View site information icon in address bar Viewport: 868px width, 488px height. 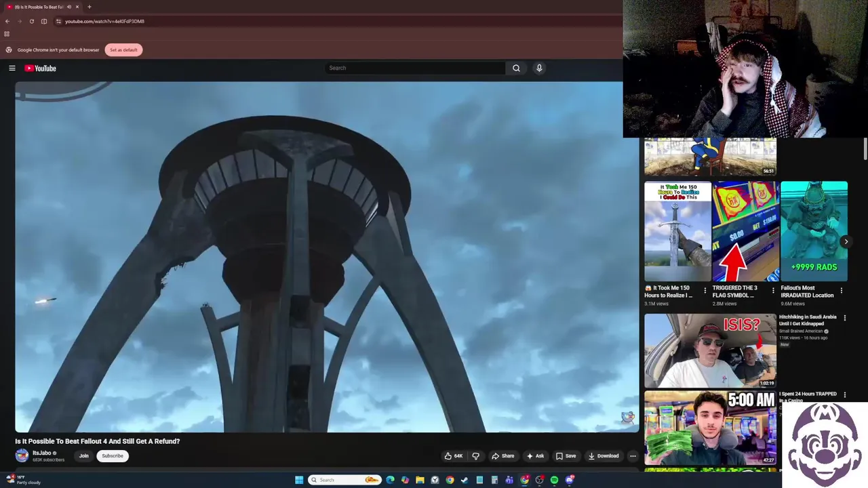pyautogui.click(x=59, y=21)
